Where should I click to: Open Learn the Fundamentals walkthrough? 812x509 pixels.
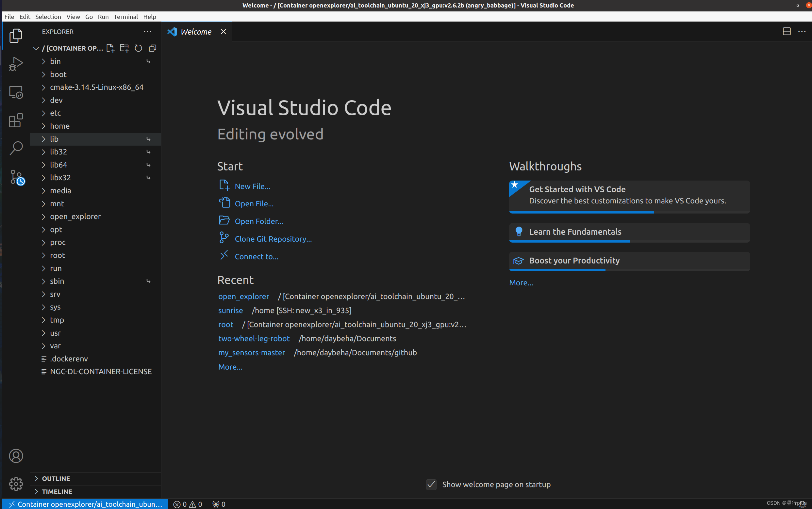click(629, 232)
